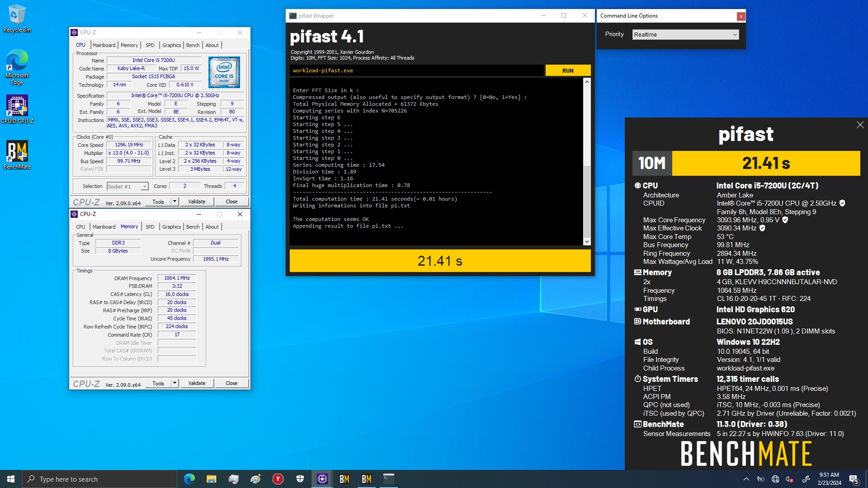The image size is (868, 488).
Task: Open the Priority Realtime dropdown
Action: [685, 34]
